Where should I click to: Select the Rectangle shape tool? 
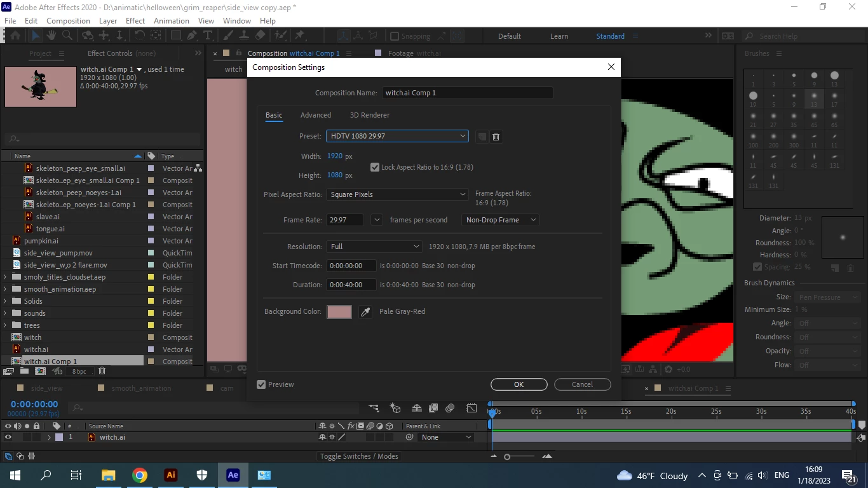(x=176, y=36)
